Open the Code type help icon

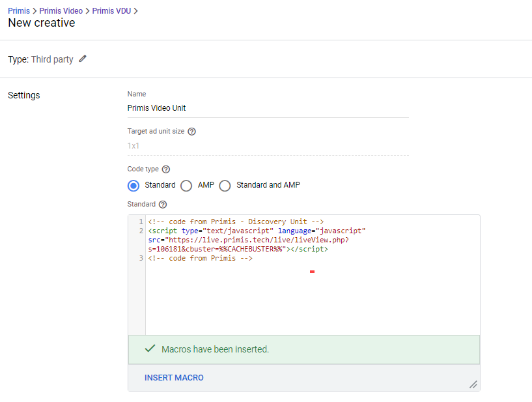point(166,169)
